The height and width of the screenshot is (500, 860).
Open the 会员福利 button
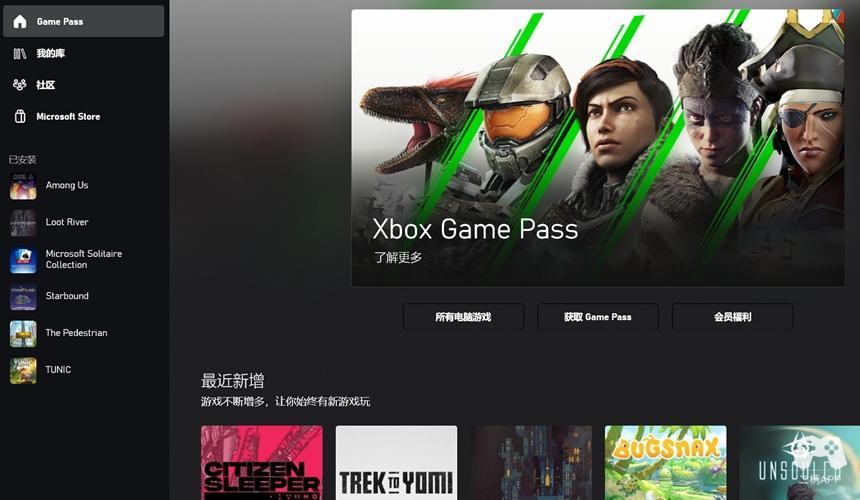[733, 317]
